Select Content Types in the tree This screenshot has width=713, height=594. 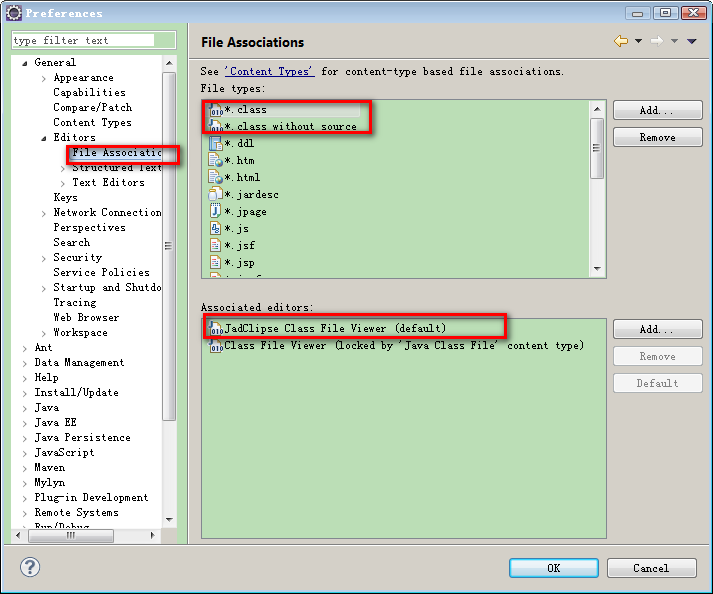(92, 122)
